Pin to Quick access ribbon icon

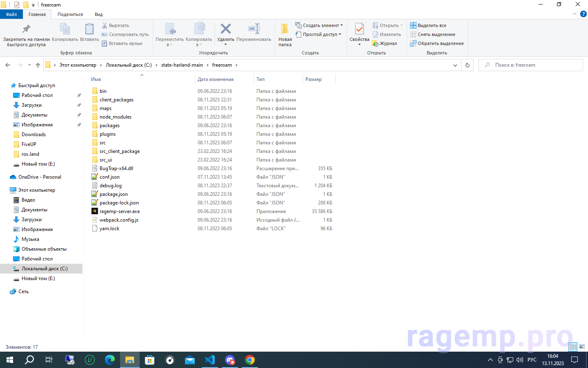click(26, 29)
